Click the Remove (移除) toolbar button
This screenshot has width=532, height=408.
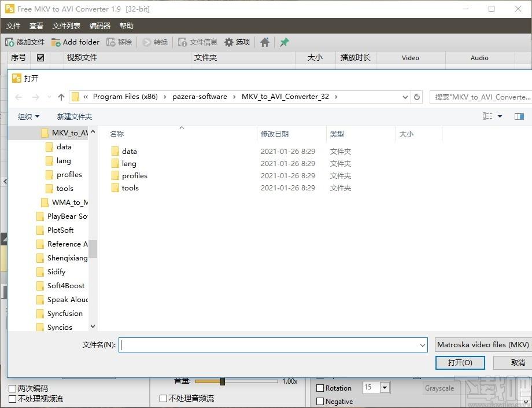[x=119, y=42]
